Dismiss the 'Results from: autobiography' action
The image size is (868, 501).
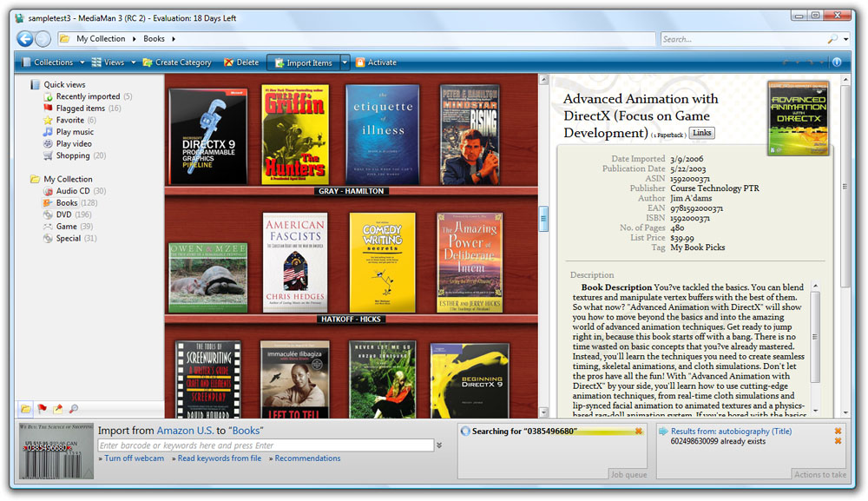tap(838, 431)
